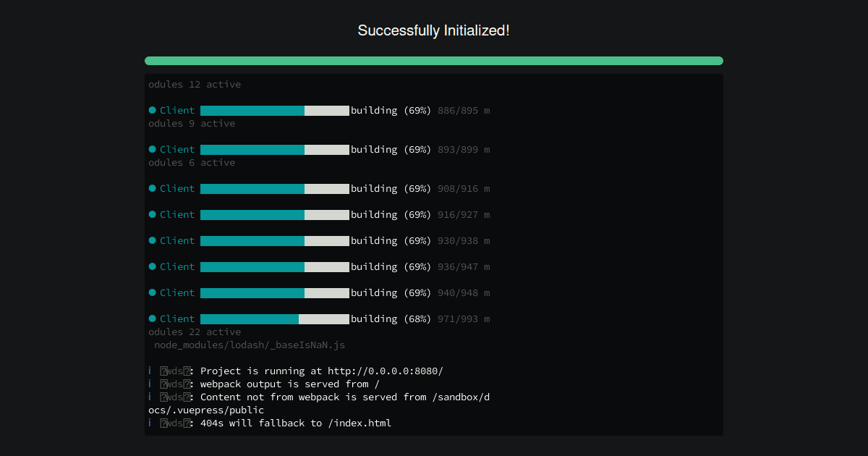Toggle the Client indicator on the 916/927 row

[152, 214]
